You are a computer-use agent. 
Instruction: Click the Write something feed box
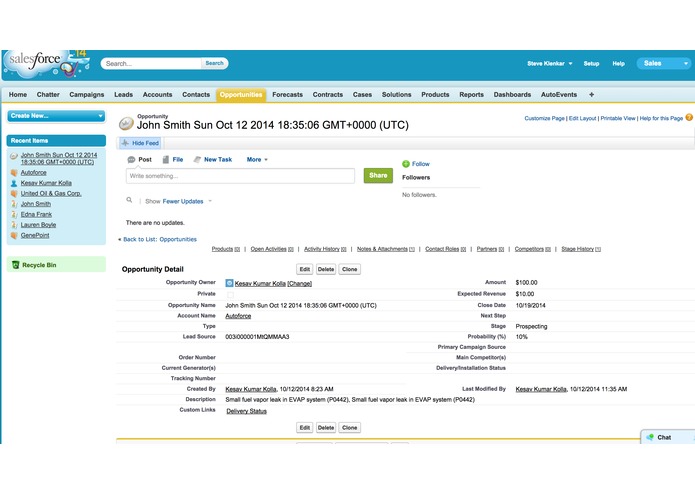240,176
